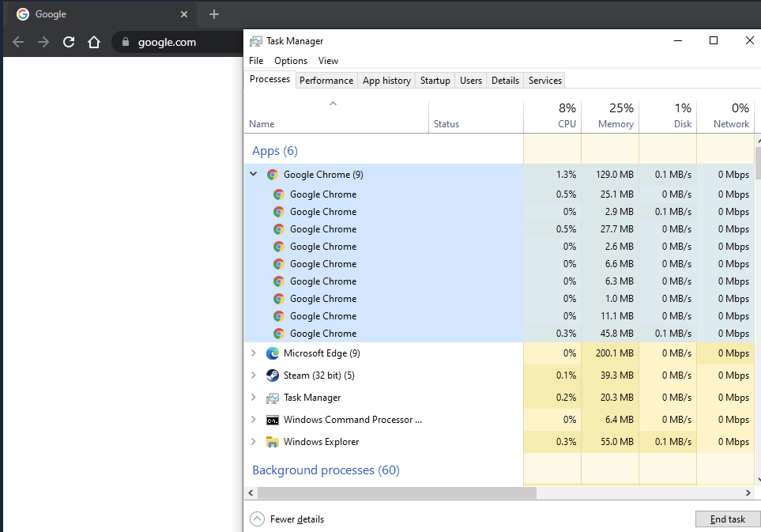The image size is (761, 532).
Task: Click the Google Chrome icon in the process group header
Action: (x=272, y=174)
